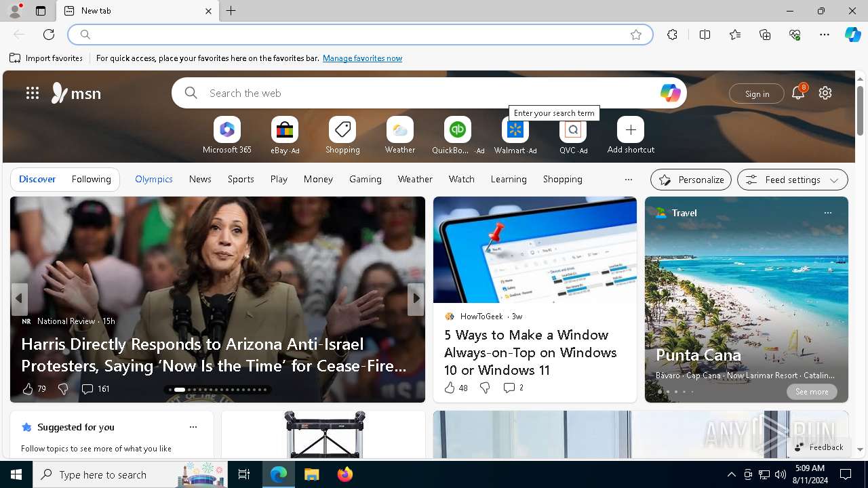Screen dimensions: 868x488
Task: Refresh the browser page
Action: (x=49, y=35)
